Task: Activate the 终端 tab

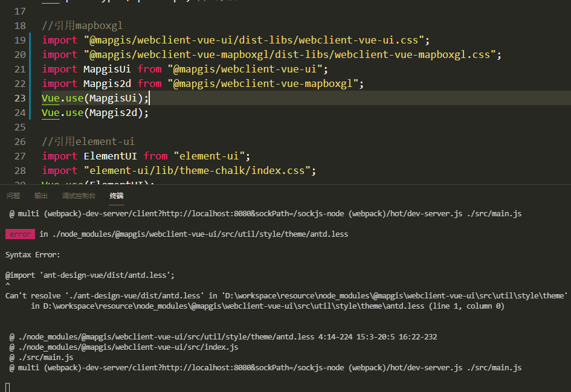Action: pyautogui.click(x=117, y=196)
